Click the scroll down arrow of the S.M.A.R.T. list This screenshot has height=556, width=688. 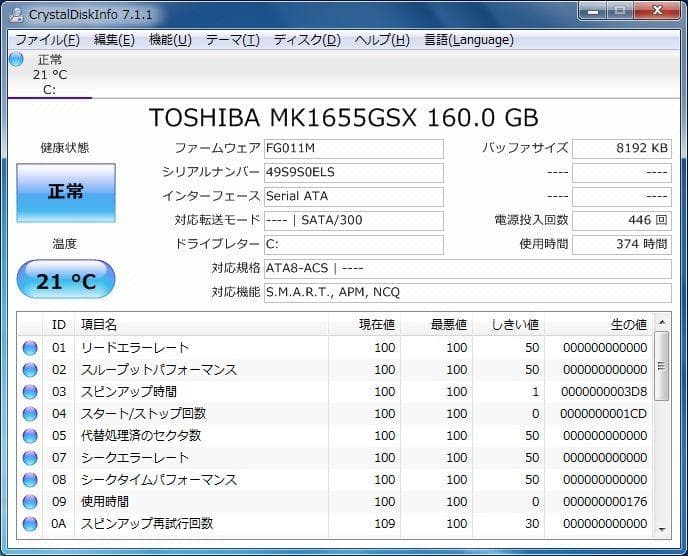coord(662,530)
